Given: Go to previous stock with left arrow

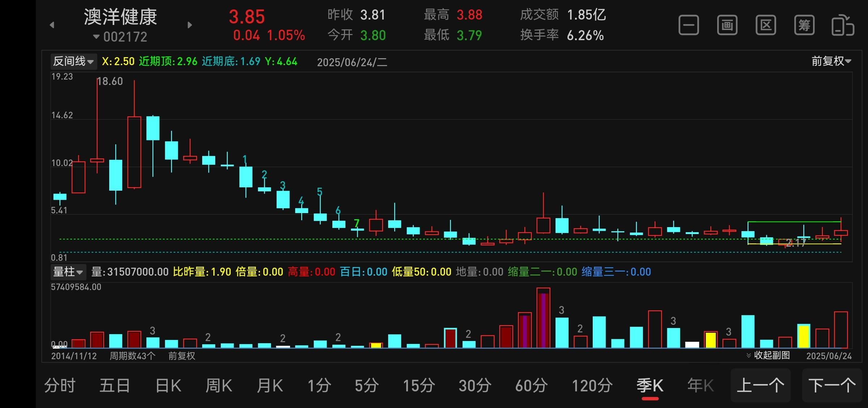Looking at the screenshot, I should click(52, 25).
